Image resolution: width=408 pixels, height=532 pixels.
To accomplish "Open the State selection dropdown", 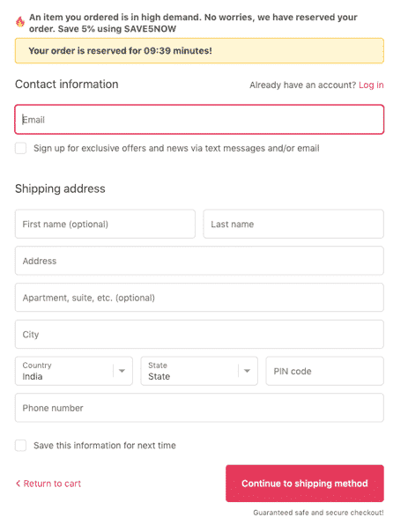I will click(199, 371).
